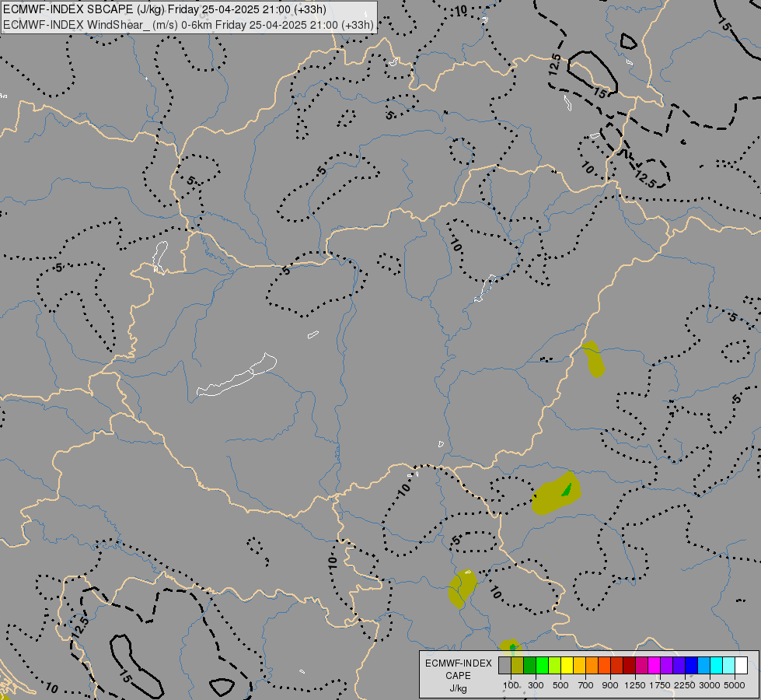Click the 900 legend value

click(x=610, y=685)
